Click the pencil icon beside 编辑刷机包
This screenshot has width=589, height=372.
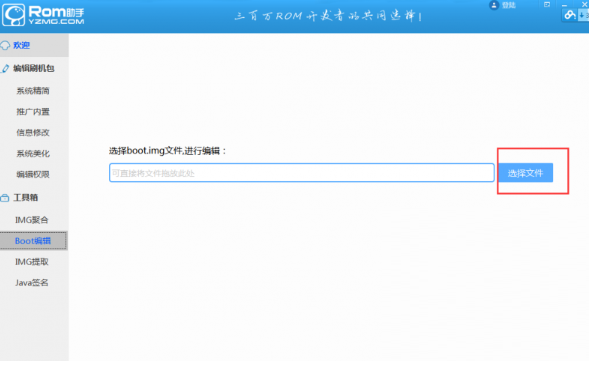point(5,68)
